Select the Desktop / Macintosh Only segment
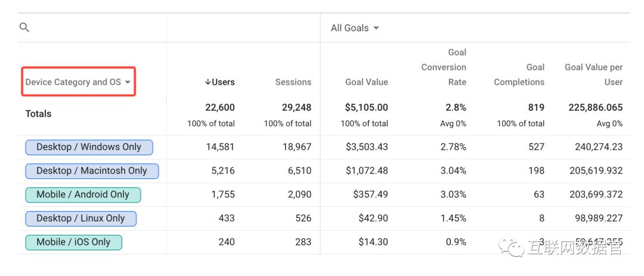This screenshot has height=276, width=644. tap(92, 171)
